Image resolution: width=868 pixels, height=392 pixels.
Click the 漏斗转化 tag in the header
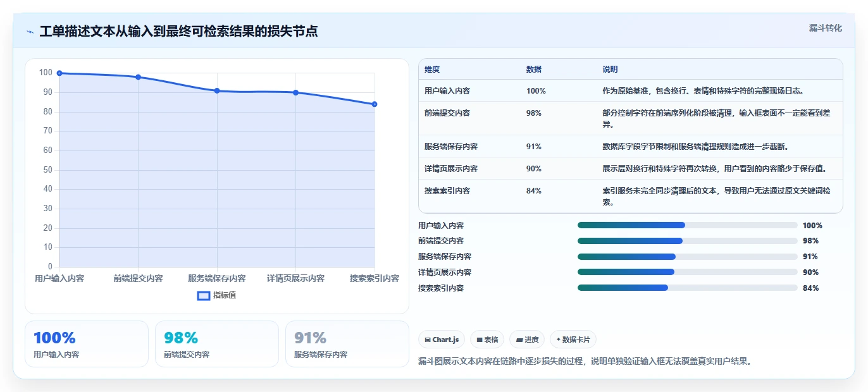pos(826,28)
